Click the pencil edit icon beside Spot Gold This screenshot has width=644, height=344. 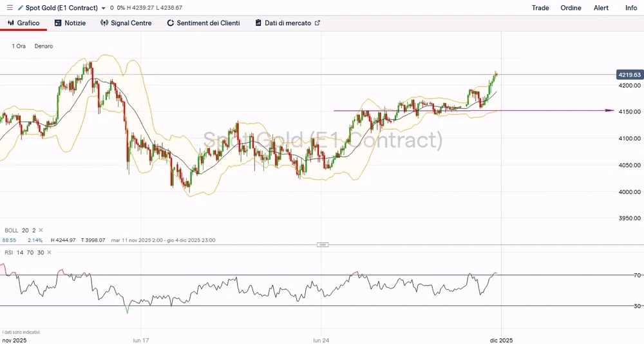pos(20,8)
